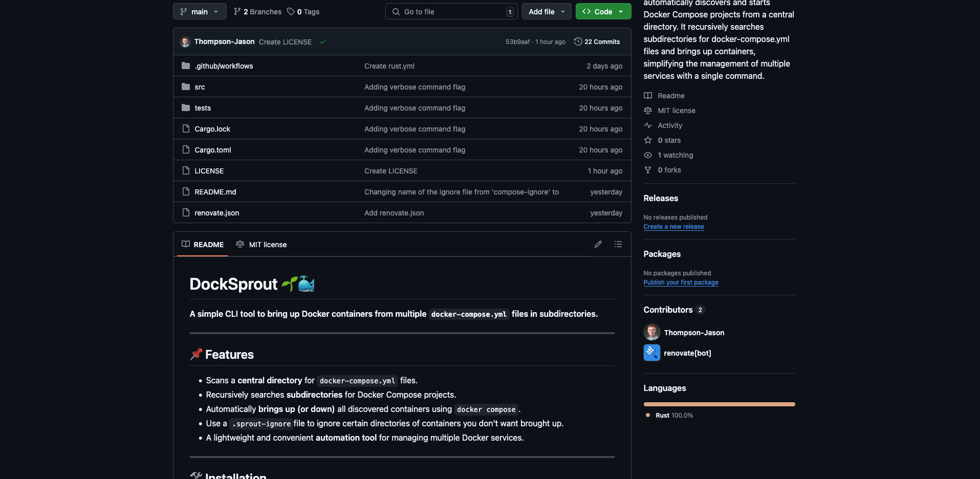This screenshot has height=479, width=980.
Task: Expand the green Code dropdown button
Action: (x=603, y=11)
